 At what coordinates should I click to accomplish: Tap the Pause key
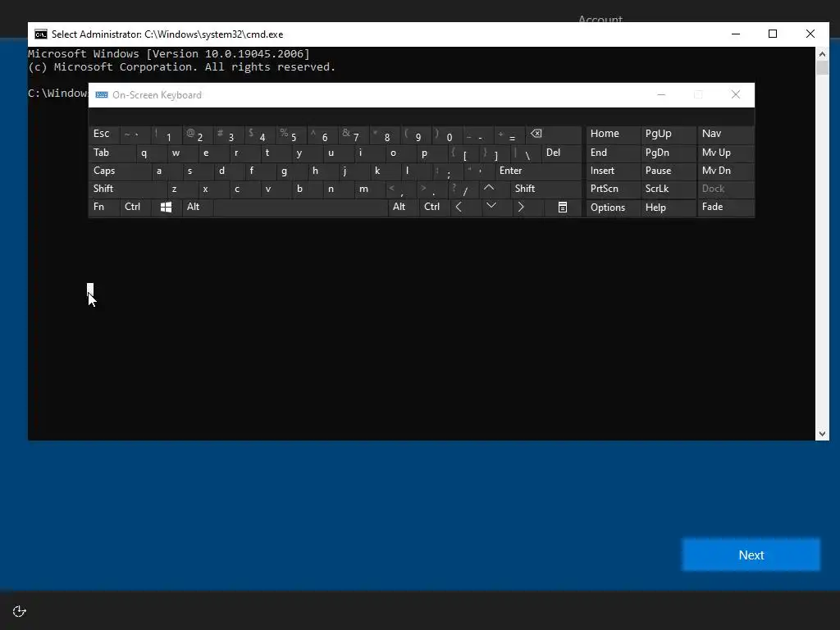pyautogui.click(x=668, y=171)
